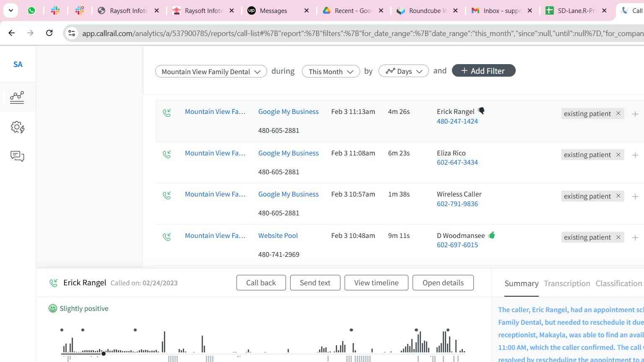Open the tab search dropdown arrow
The height and width of the screenshot is (362, 644).
(10, 10)
